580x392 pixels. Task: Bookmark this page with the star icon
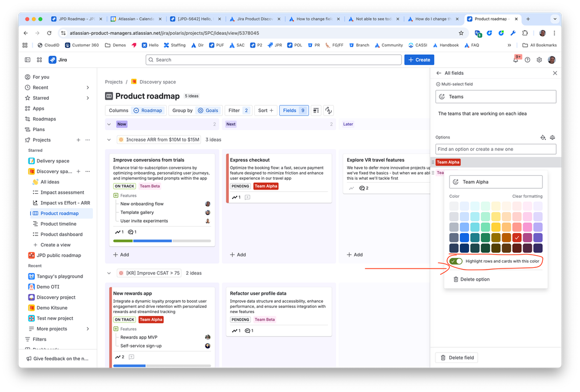tap(461, 33)
